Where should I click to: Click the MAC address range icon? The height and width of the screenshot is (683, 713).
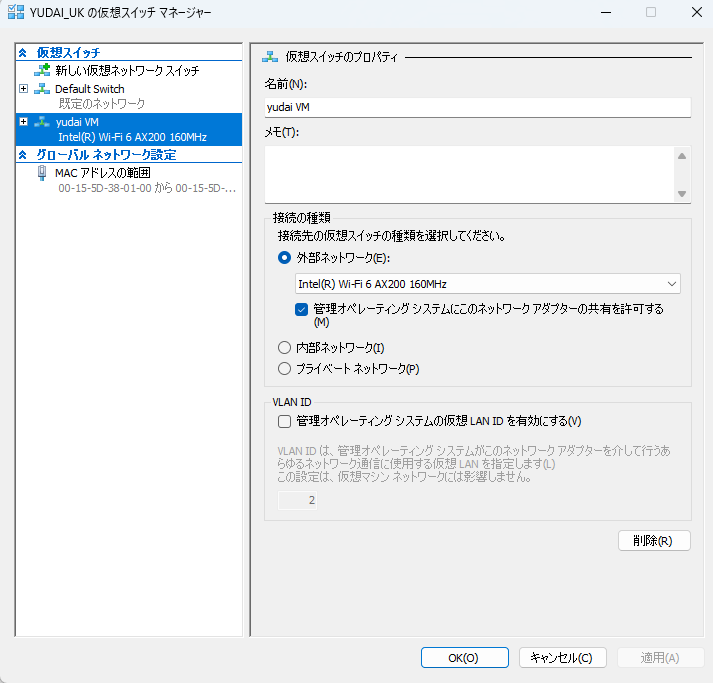click(x=42, y=173)
